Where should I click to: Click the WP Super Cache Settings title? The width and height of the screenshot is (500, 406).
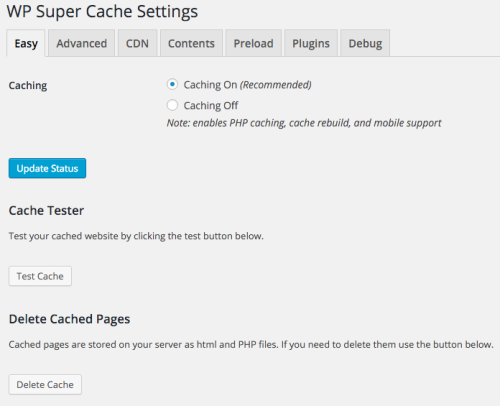pyautogui.click(x=102, y=12)
